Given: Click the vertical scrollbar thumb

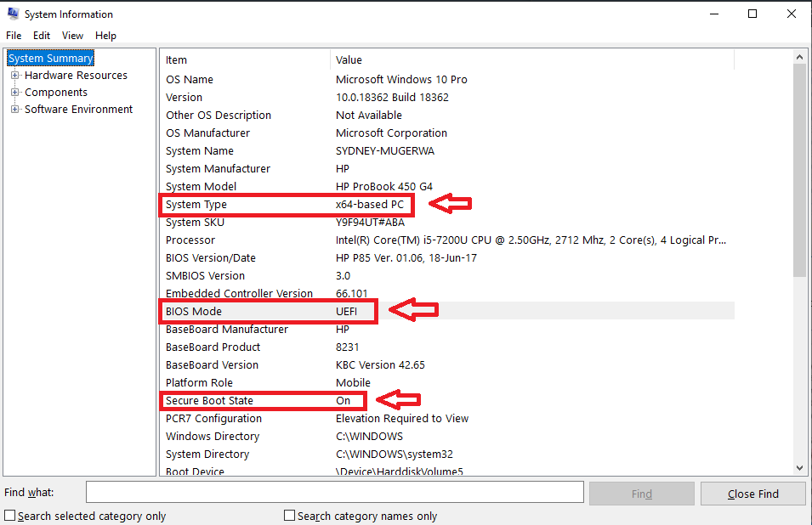Looking at the screenshot, I should click(x=799, y=171).
